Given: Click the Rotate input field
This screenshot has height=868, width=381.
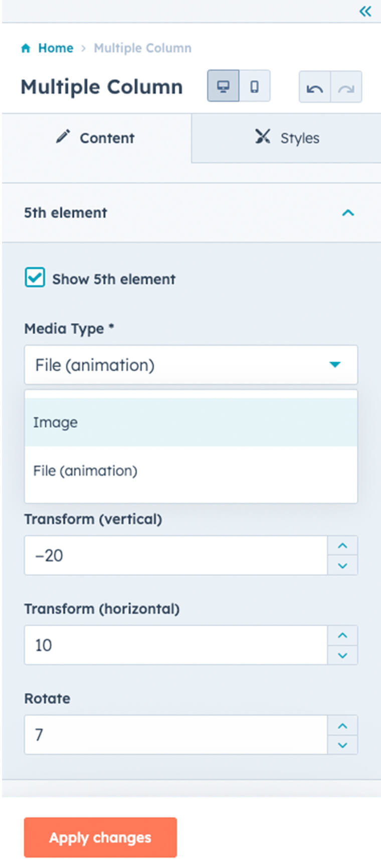Looking at the screenshot, I should (176, 735).
